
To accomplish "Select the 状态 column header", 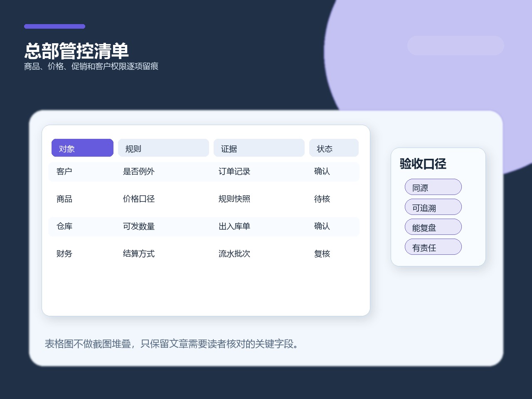I will [334, 148].
